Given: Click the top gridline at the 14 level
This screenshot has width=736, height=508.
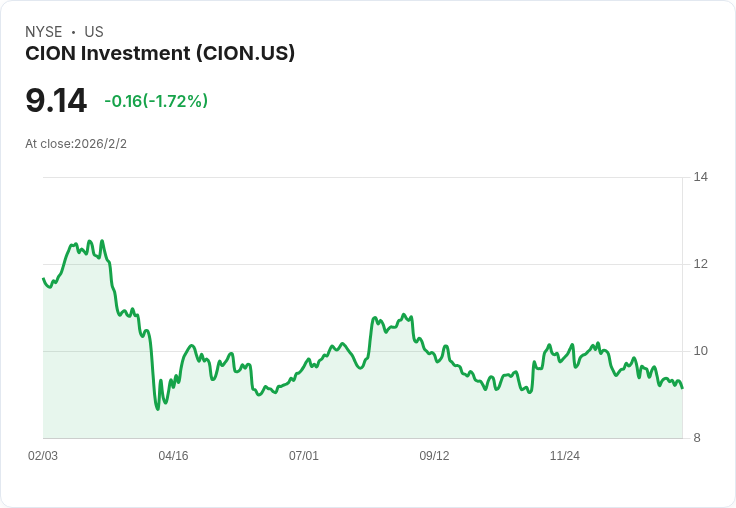Looking at the screenshot, I should tap(360, 178).
